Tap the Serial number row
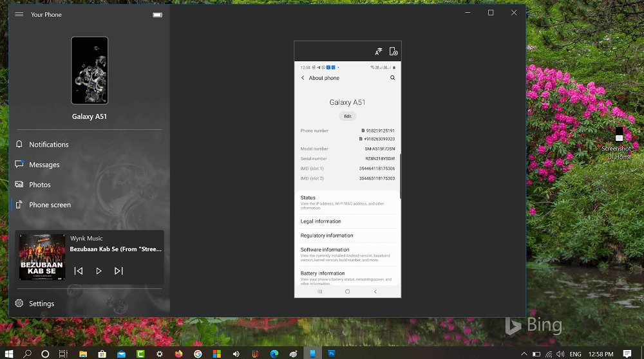This screenshot has height=359, width=644. [348, 159]
